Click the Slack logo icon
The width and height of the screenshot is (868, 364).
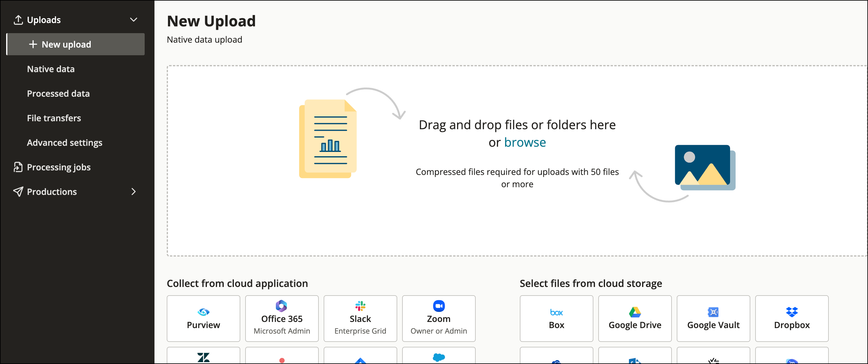click(x=360, y=306)
